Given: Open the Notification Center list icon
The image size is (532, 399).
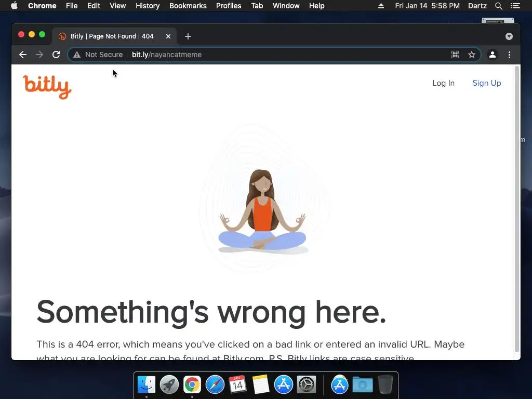Looking at the screenshot, I should (515, 6).
